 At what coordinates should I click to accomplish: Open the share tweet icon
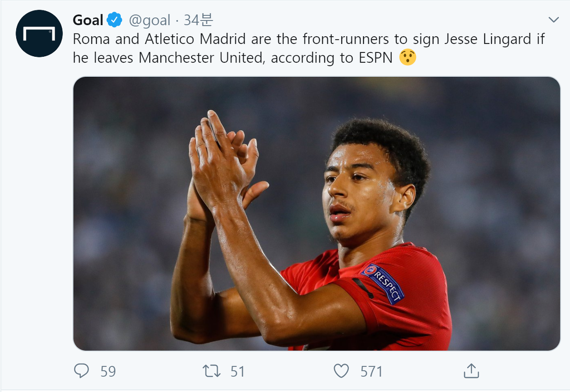471,371
